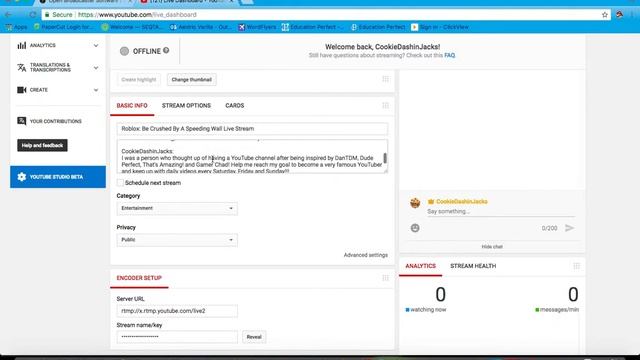Viewport: 640px width, 360px height.
Task: Switch to the Stream Health tab
Action: pyautogui.click(x=473, y=266)
